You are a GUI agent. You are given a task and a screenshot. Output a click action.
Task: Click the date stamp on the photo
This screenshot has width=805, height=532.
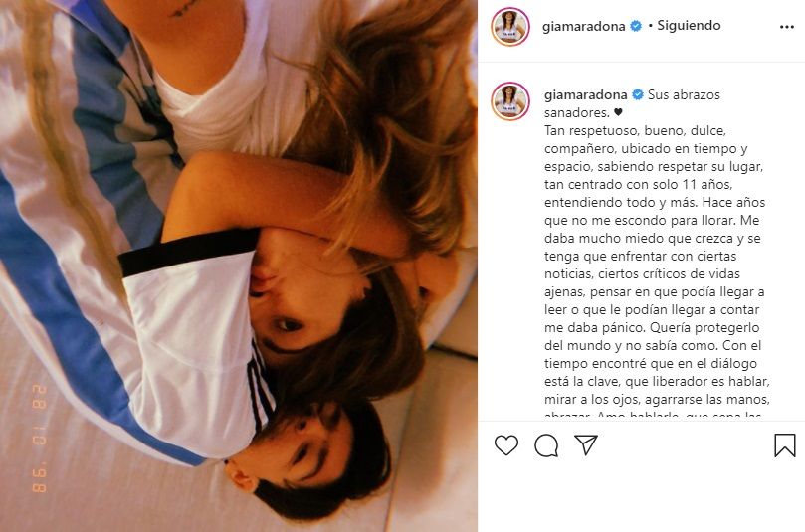[x=39, y=439]
